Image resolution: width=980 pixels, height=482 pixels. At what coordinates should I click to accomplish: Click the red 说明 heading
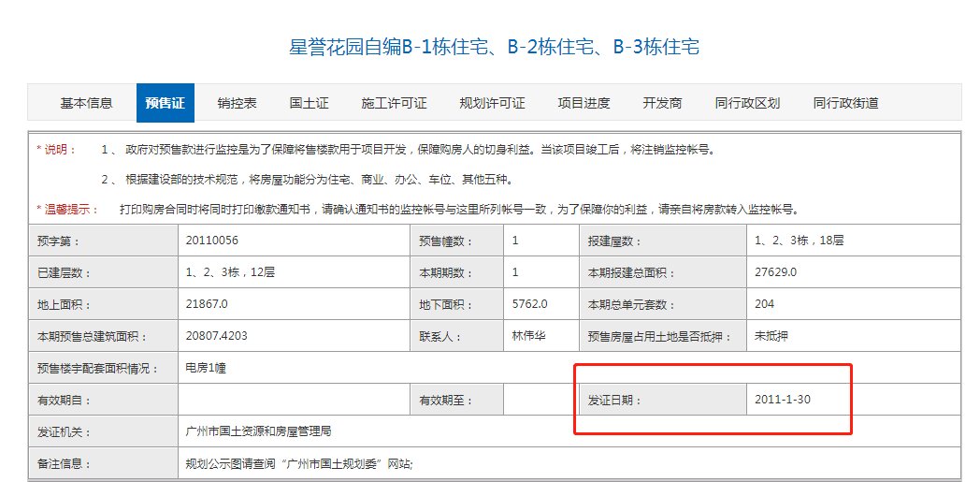click(56, 150)
